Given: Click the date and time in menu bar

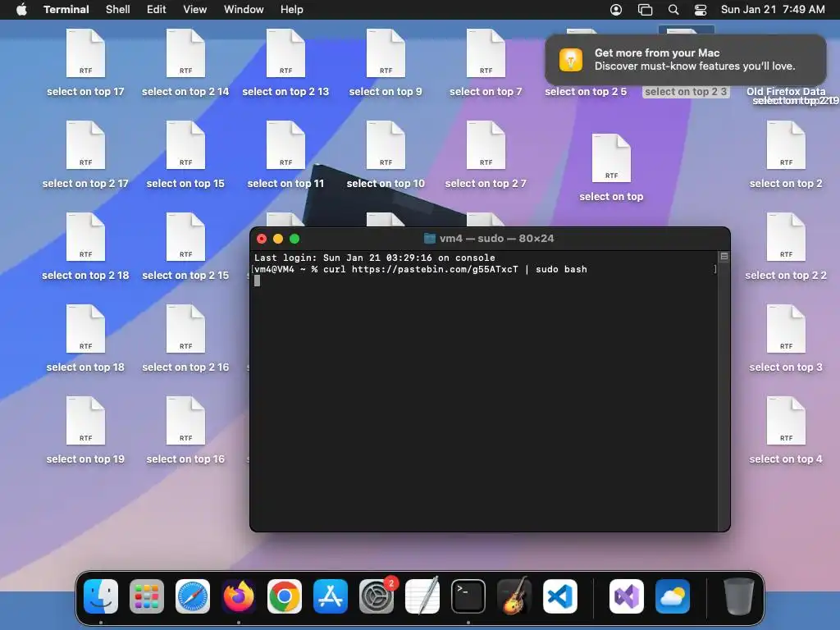Looking at the screenshot, I should click(x=773, y=10).
